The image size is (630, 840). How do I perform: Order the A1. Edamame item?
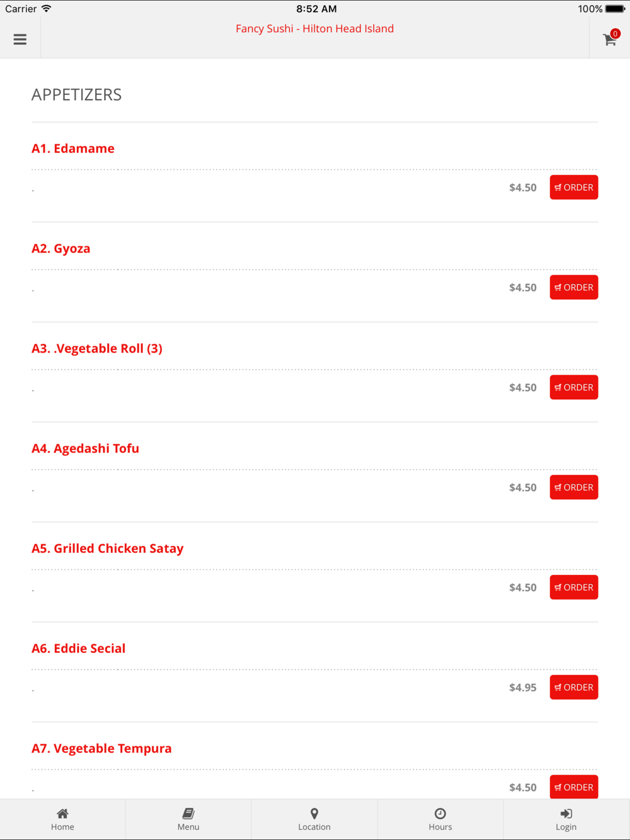click(574, 188)
